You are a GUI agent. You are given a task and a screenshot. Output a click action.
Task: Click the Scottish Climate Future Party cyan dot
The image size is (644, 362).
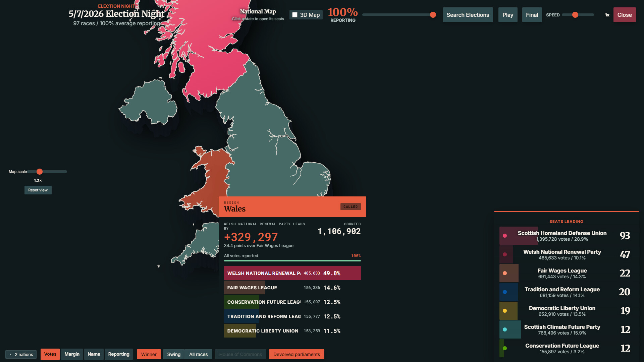click(505, 329)
